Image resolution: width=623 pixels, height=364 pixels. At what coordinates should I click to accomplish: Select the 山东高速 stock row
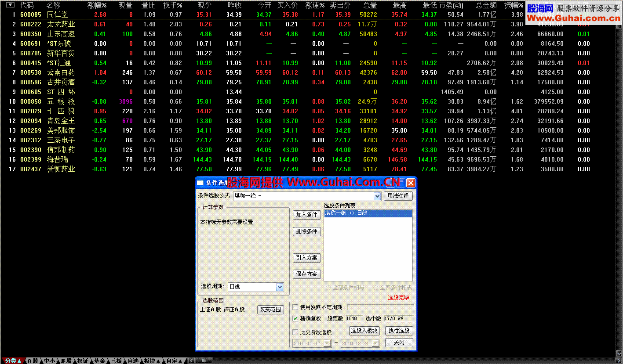[x=308, y=34]
